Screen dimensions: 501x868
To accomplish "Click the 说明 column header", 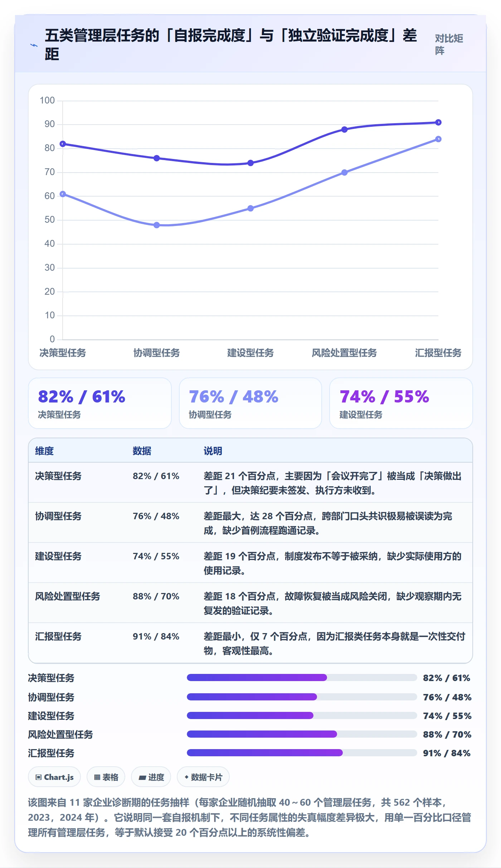I will (x=213, y=451).
